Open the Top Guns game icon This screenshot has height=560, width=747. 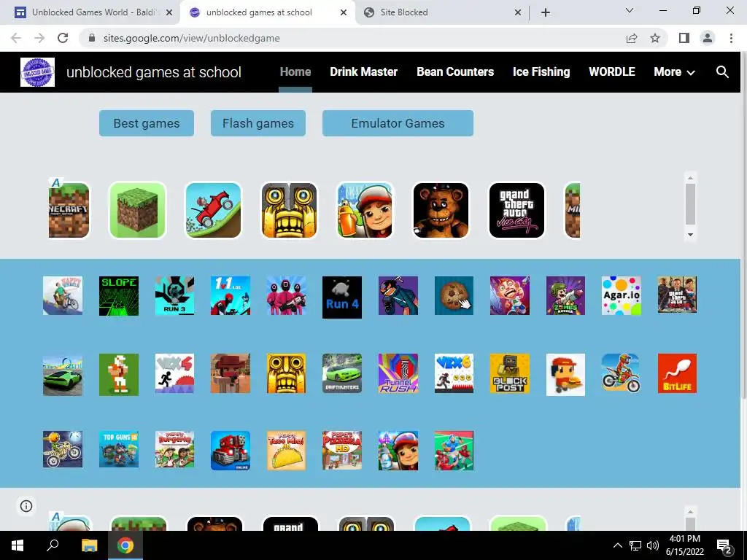(119, 449)
